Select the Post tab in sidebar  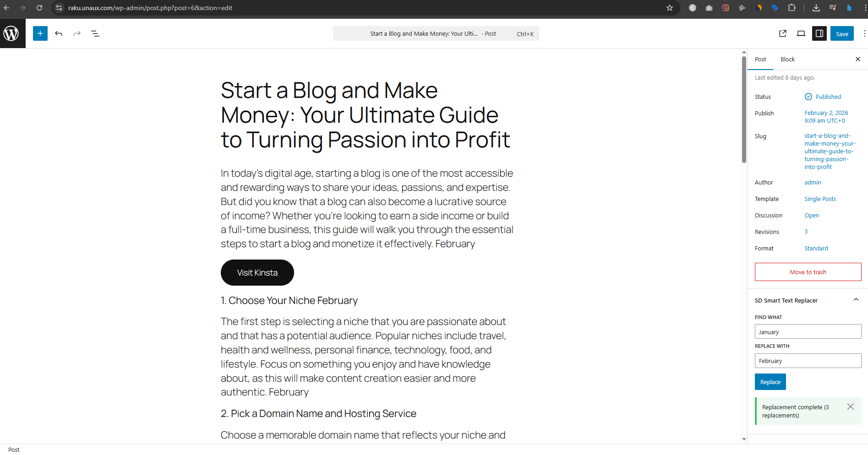click(760, 59)
